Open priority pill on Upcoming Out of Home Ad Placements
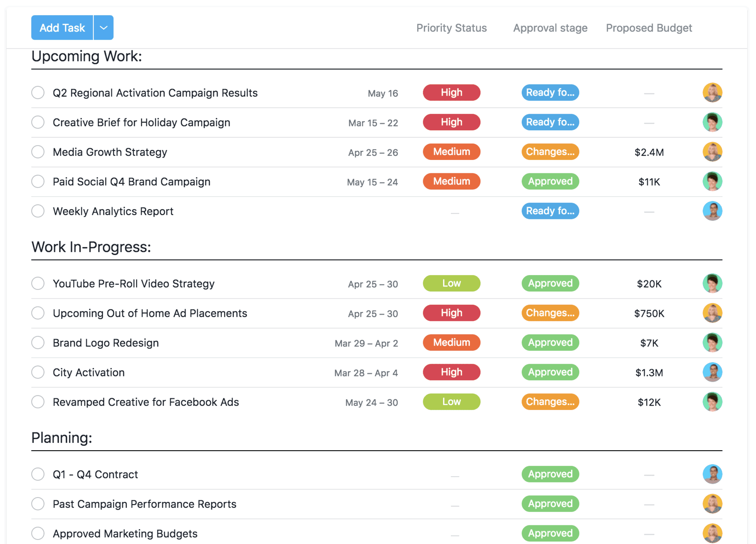 click(x=451, y=313)
